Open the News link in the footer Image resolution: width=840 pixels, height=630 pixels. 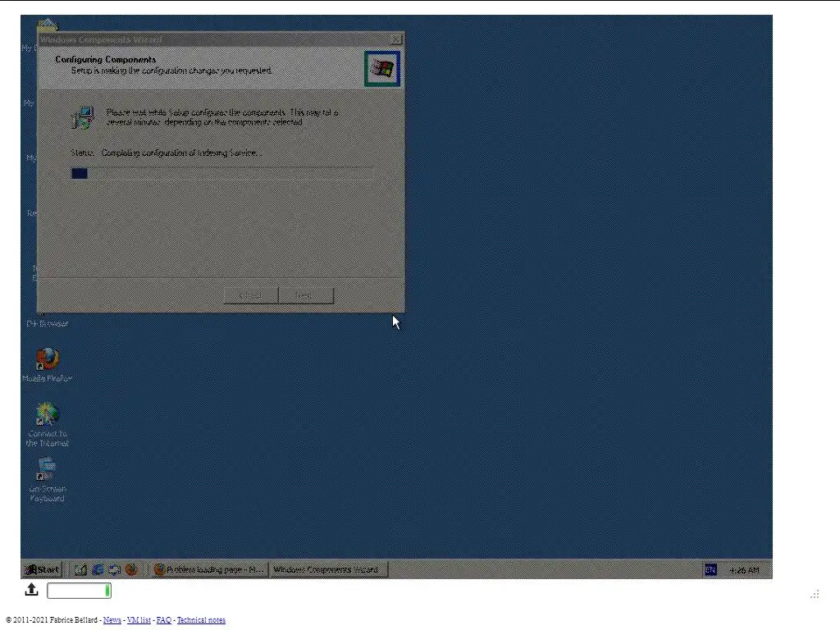pyautogui.click(x=112, y=620)
